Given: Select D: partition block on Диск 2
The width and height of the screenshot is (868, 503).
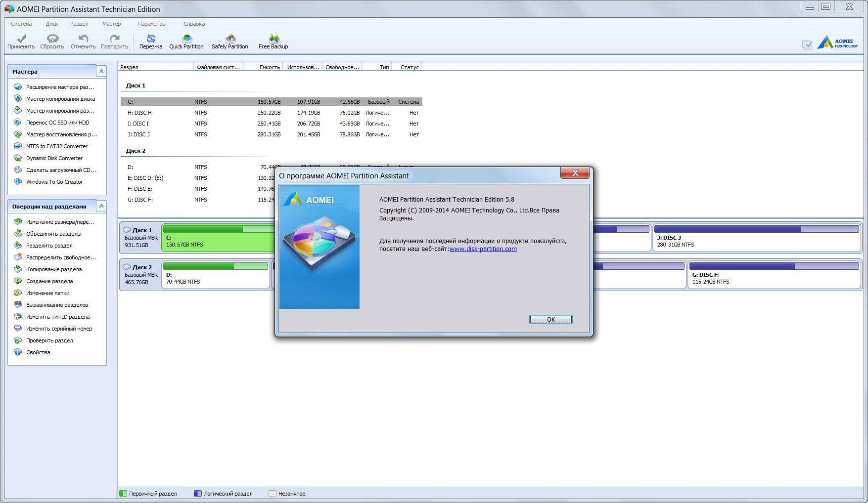Looking at the screenshot, I should point(216,274).
